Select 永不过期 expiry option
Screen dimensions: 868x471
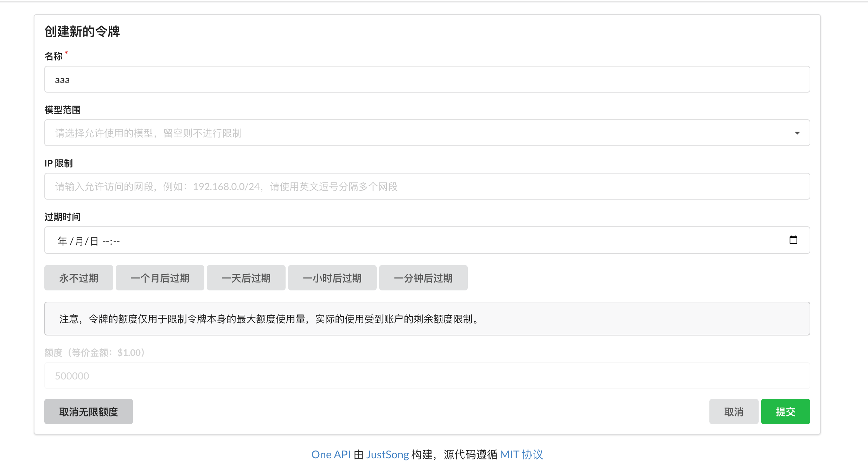[x=79, y=278]
